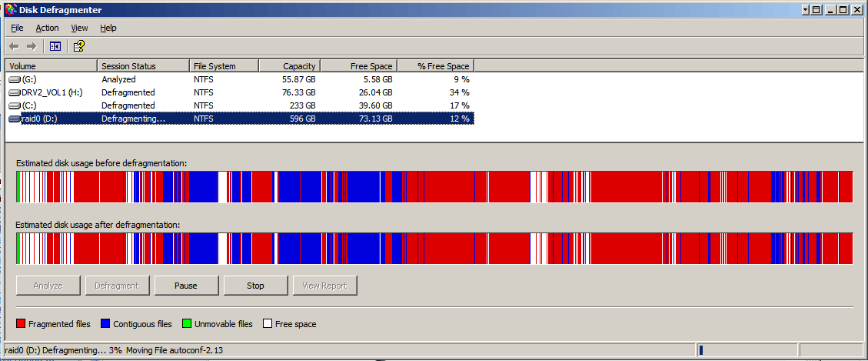Click the View Report button
Viewport: 868px width, 361px height.
(x=324, y=286)
